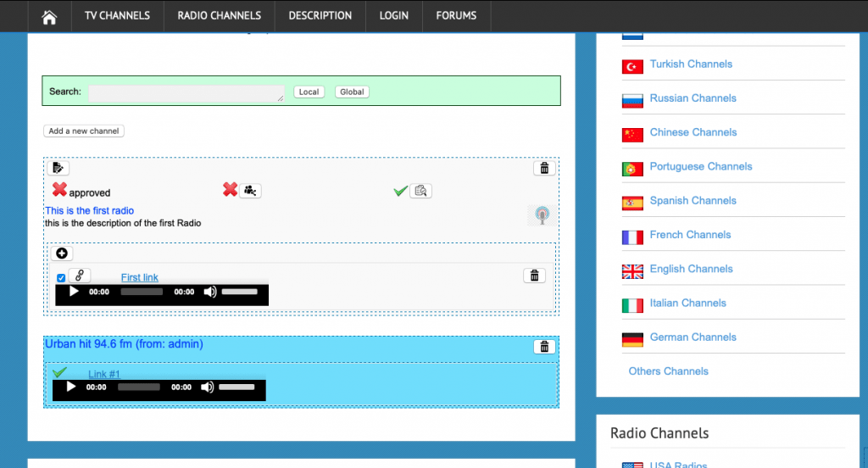Open Spanish Channels link

[x=693, y=201]
